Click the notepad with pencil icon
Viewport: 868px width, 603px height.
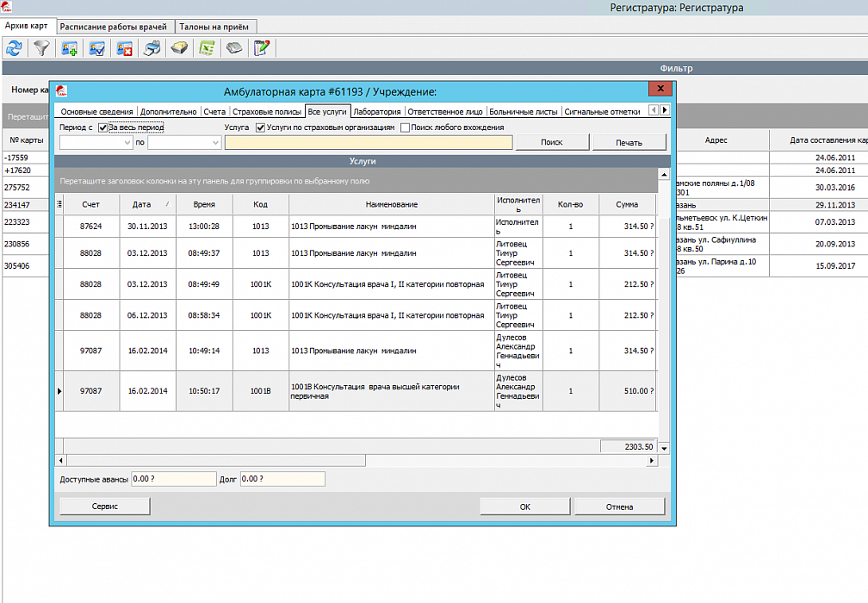pos(262,48)
